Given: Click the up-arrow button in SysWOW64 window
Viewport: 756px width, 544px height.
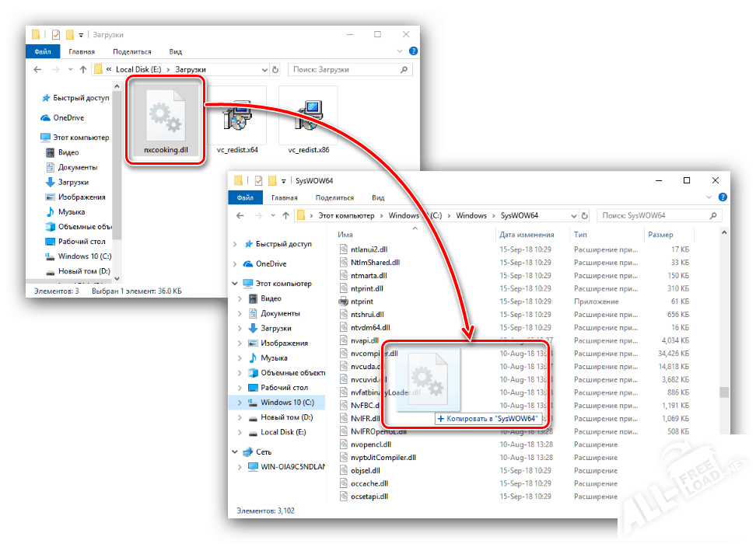Looking at the screenshot, I should coord(284,215).
